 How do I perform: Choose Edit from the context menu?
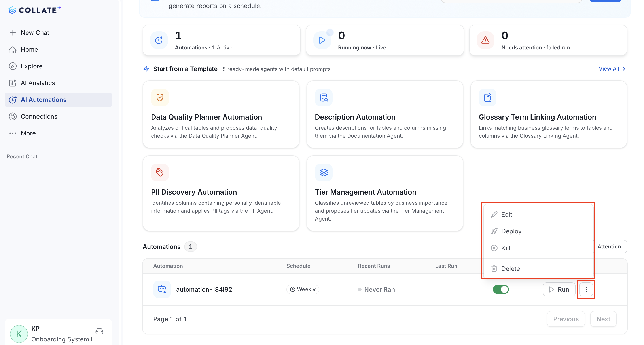click(538, 214)
